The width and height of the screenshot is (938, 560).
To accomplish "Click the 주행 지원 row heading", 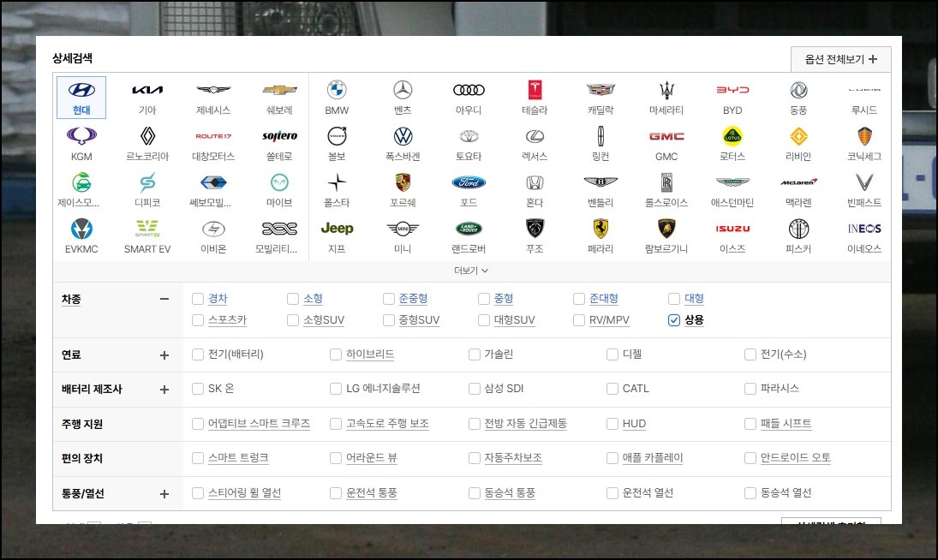I will click(x=82, y=424).
